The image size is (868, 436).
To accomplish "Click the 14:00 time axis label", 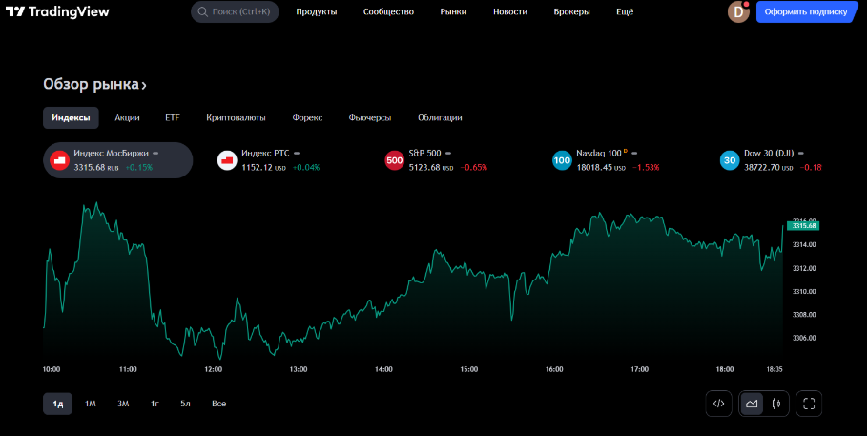I will (383, 369).
